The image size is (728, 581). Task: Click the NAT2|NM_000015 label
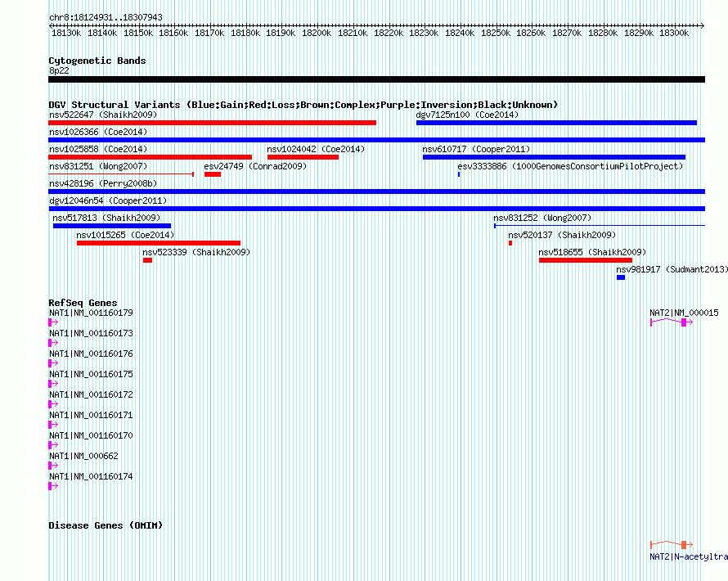(x=684, y=313)
